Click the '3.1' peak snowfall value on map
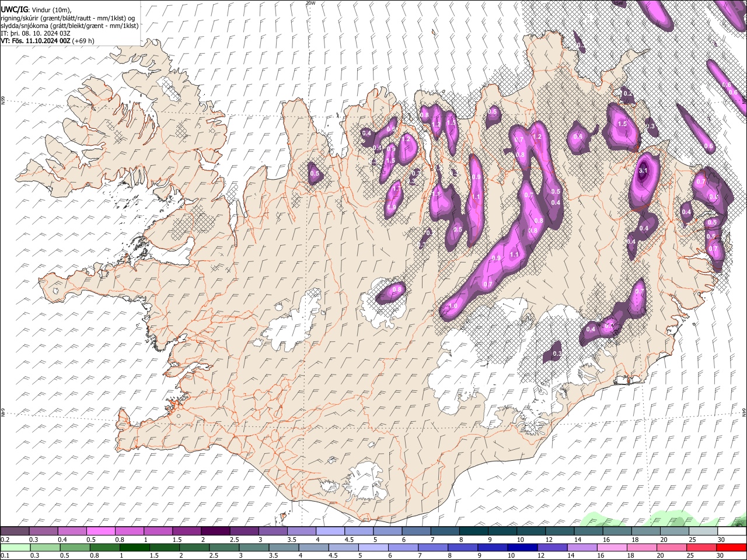Image resolution: width=747 pixels, height=560 pixels. pyautogui.click(x=643, y=171)
